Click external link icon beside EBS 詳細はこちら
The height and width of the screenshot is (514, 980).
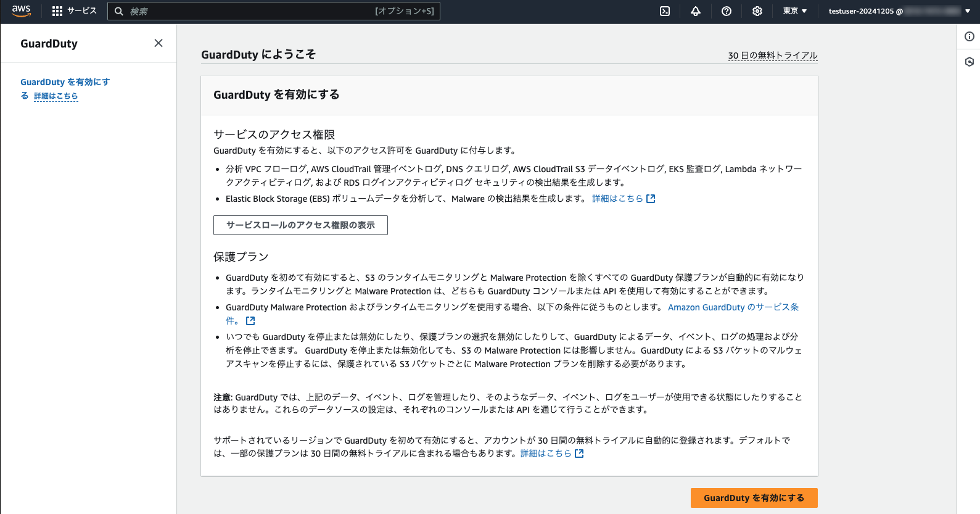(x=651, y=199)
